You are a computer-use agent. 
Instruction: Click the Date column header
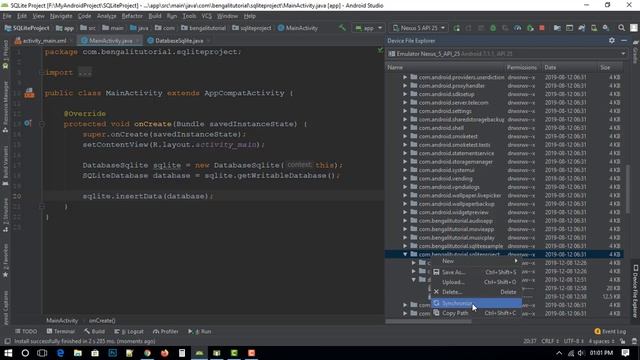[569, 67]
